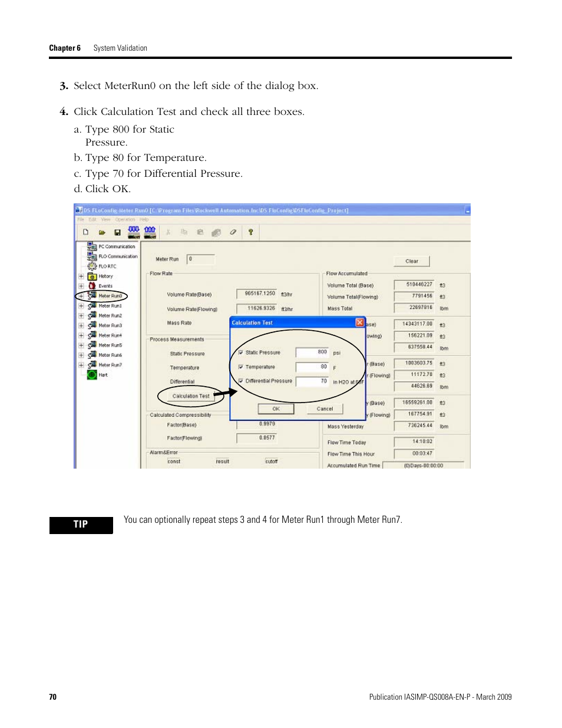Click the Factor(Base) value 0.9979

(x=257, y=424)
